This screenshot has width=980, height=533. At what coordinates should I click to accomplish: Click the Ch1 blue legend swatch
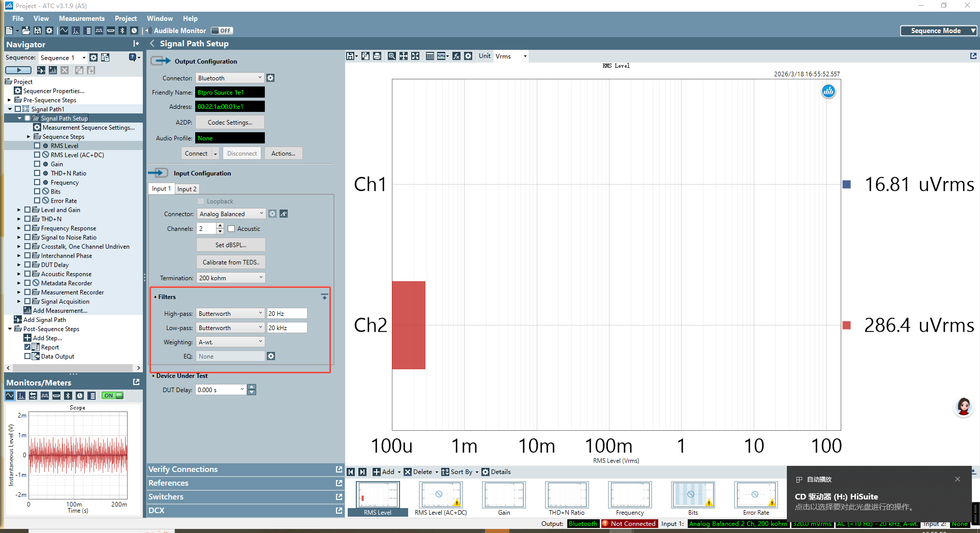[846, 184]
